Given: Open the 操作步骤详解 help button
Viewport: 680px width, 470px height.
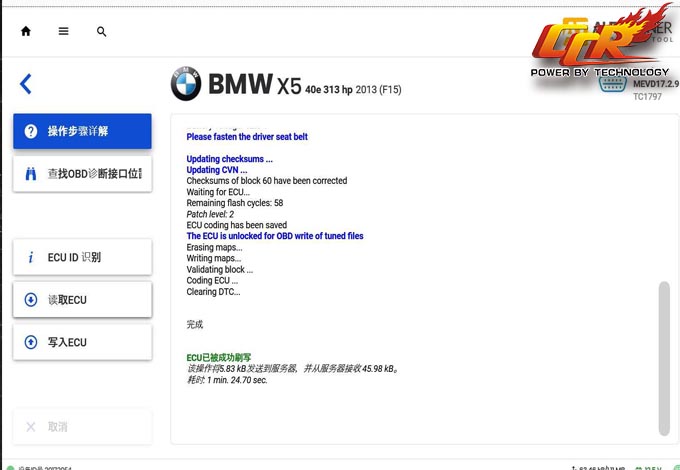Looking at the screenshot, I should tap(82, 131).
